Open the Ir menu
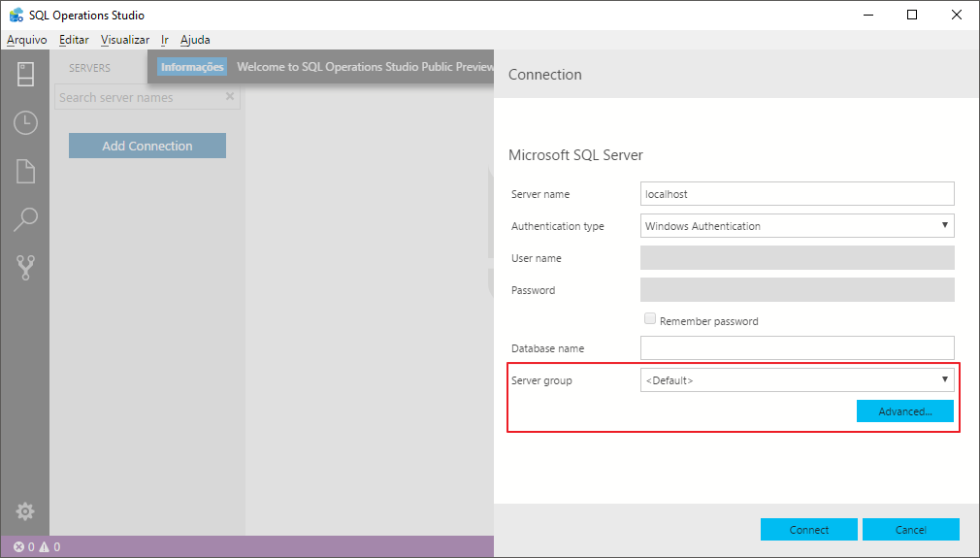Image resolution: width=980 pixels, height=558 pixels. point(164,40)
